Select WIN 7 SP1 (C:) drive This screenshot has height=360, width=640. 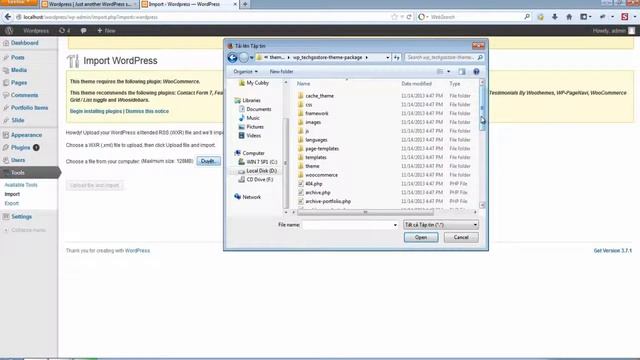(x=261, y=162)
